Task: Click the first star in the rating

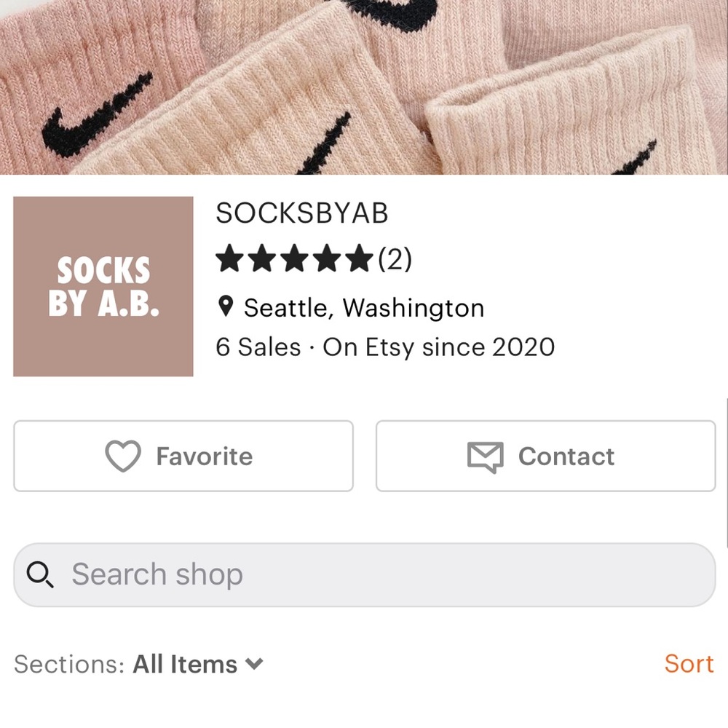Action: (230, 258)
